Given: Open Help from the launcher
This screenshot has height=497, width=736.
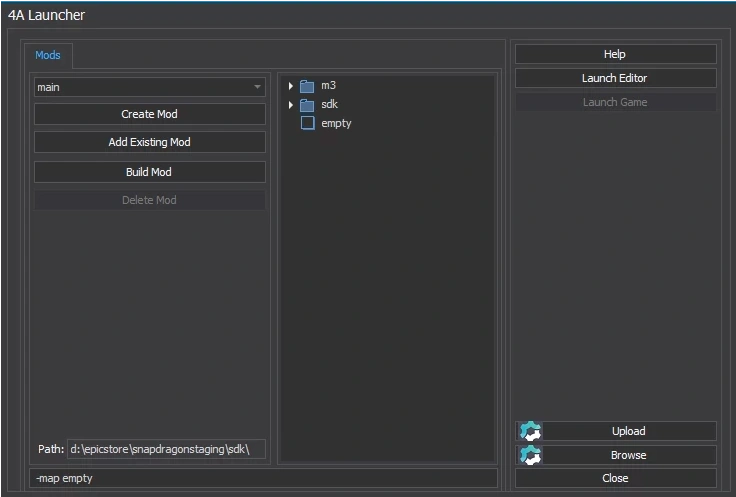Looking at the screenshot, I should pos(615,54).
